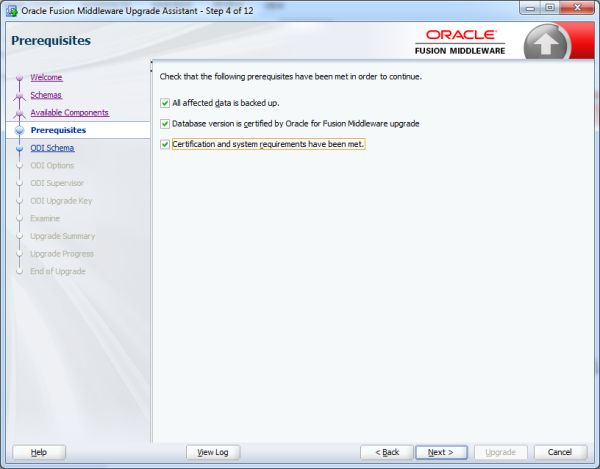Click the Welcome step bullet icon
This screenshot has height=469, width=600.
[x=20, y=78]
